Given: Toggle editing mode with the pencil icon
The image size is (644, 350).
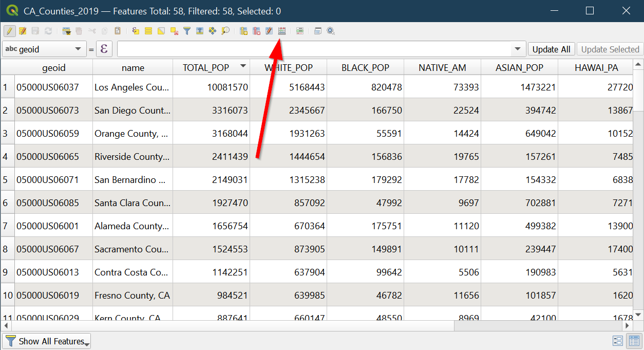Looking at the screenshot, I should 9,31.
